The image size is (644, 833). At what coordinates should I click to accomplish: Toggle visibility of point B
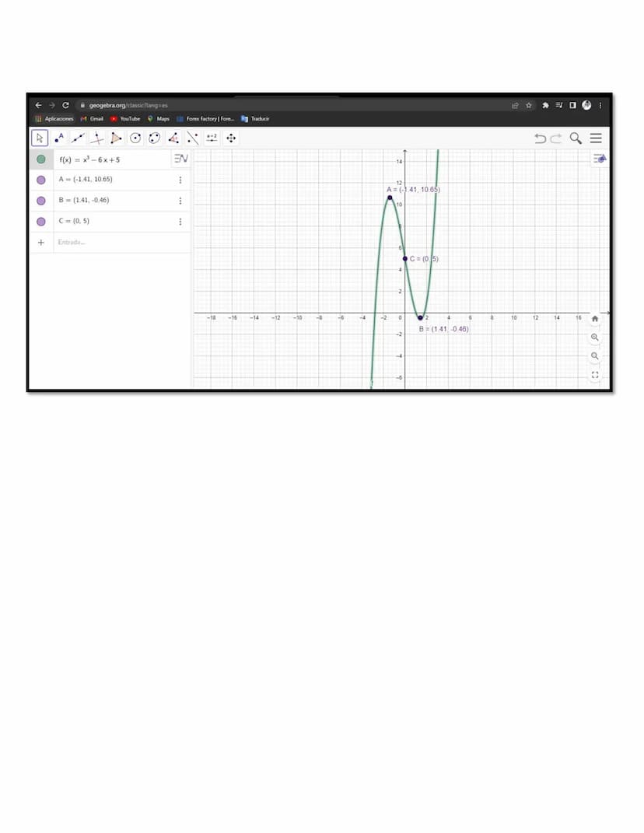tap(41, 201)
